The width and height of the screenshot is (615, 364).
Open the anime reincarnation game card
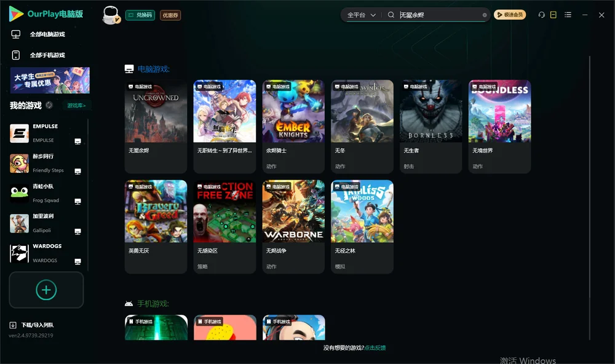(x=224, y=127)
